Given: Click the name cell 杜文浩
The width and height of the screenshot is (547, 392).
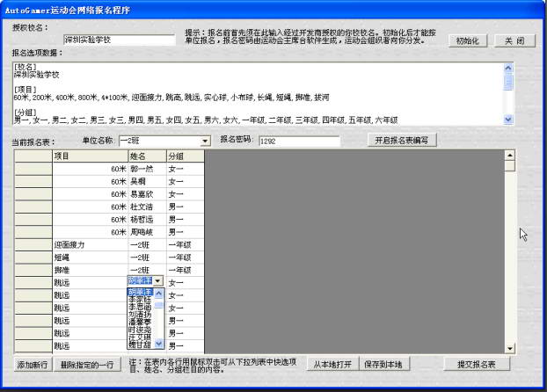Looking at the screenshot, I should [x=148, y=207].
